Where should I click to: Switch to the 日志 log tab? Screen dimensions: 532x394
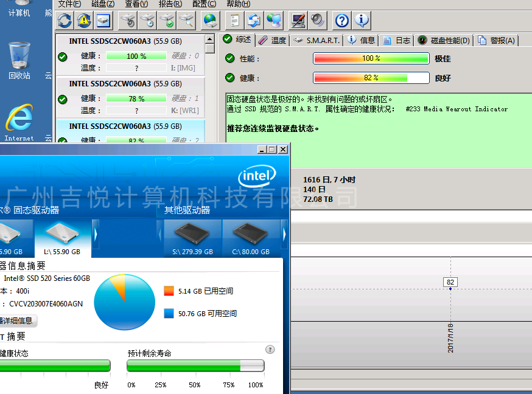tap(397, 40)
